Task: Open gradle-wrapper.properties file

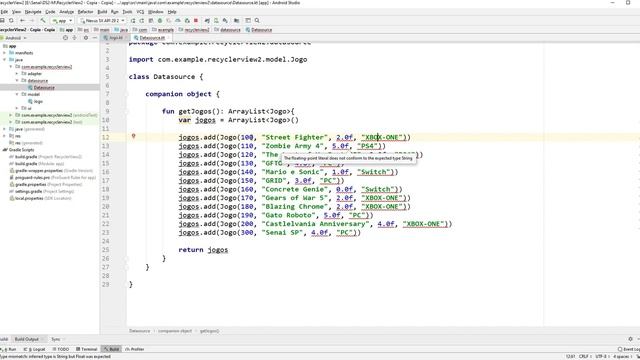Action: (x=51, y=171)
